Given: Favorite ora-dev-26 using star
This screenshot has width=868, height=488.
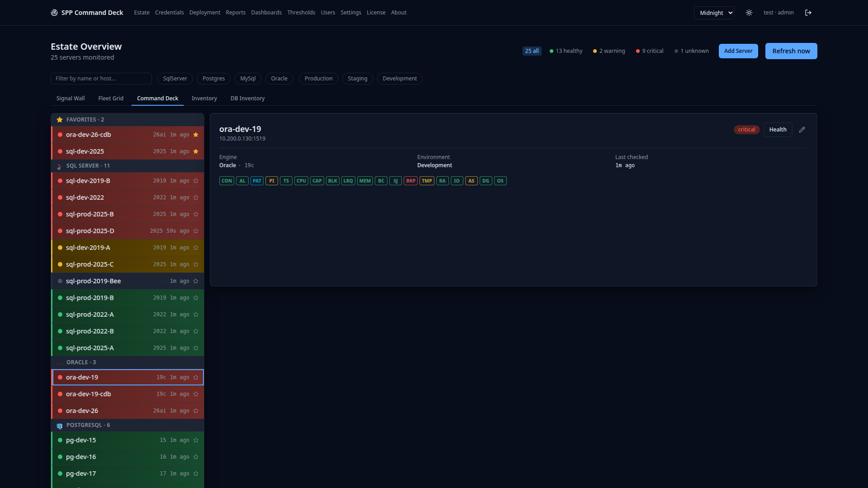Looking at the screenshot, I should click(x=196, y=411).
